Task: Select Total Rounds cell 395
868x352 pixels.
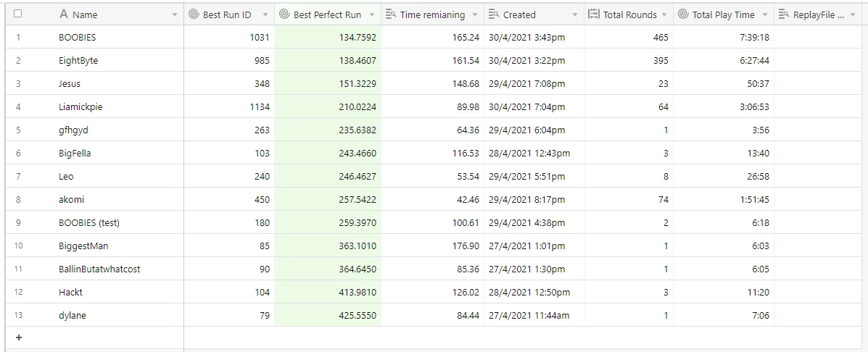Action: (628, 60)
